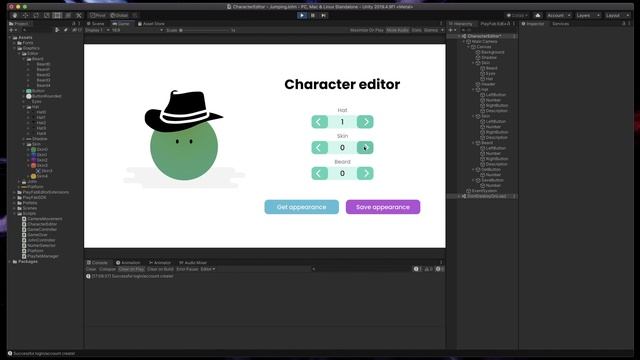Clear the console with Clear button

pyautogui.click(x=91, y=269)
